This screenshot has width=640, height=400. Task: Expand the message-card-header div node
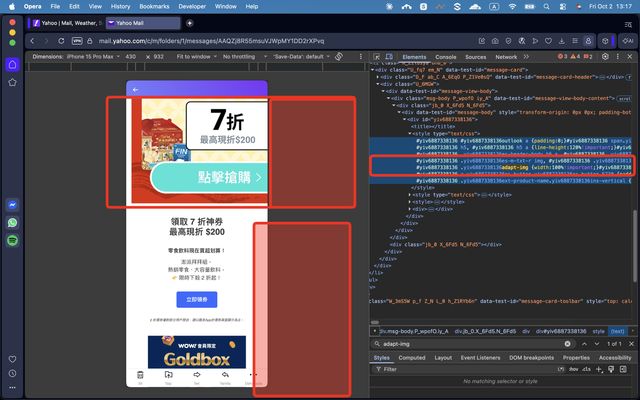coord(378,77)
